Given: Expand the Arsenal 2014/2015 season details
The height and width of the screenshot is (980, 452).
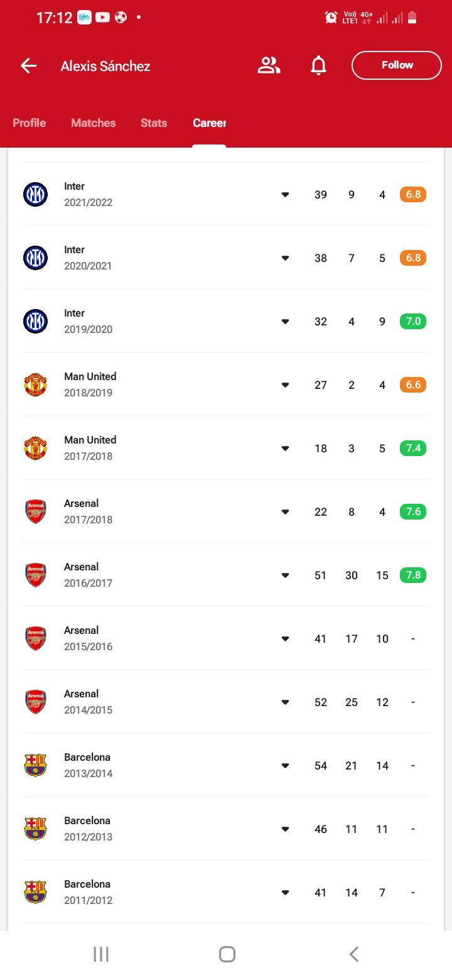Looking at the screenshot, I should click(x=285, y=702).
